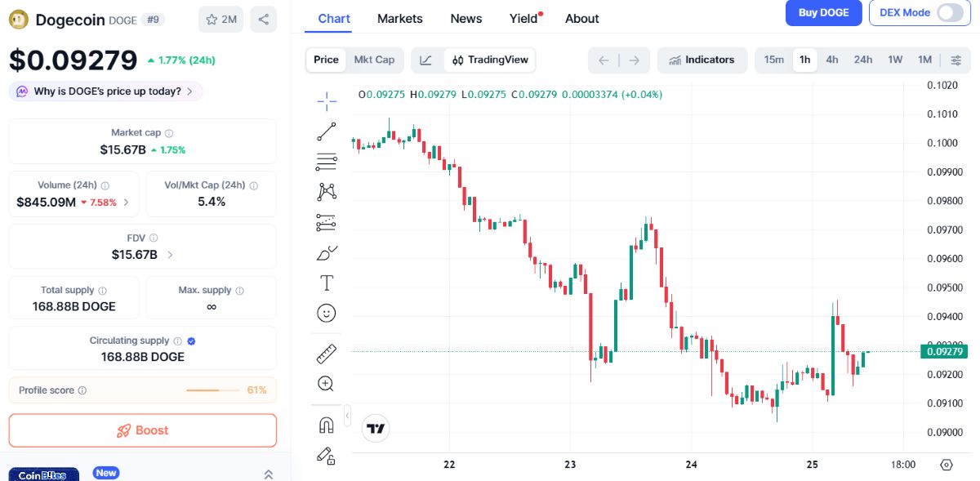The height and width of the screenshot is (481, 980).
Task: Click the Boost button
Action: click(x=143, y=430)
